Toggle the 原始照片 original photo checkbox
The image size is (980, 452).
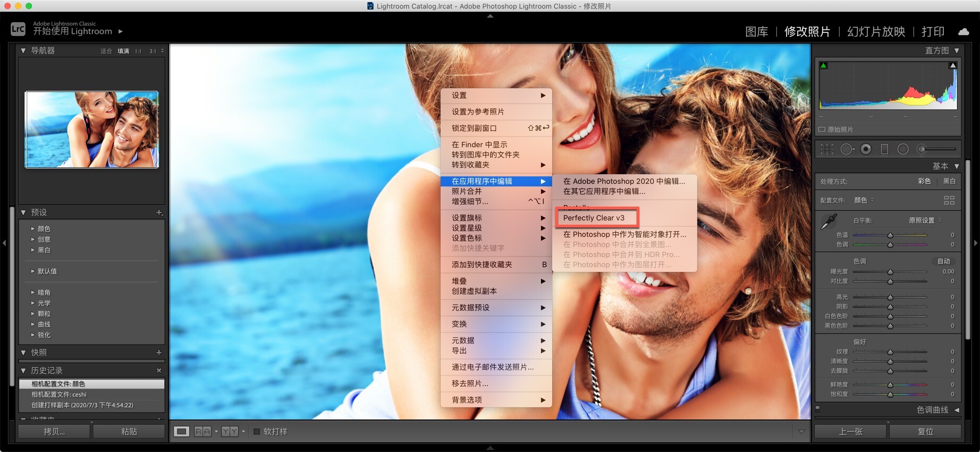822,130
